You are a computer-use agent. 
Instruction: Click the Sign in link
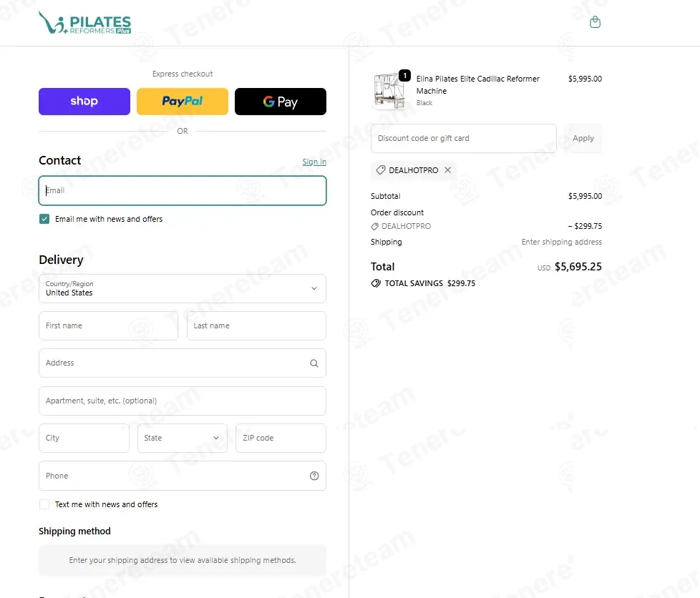click(314, 162)
